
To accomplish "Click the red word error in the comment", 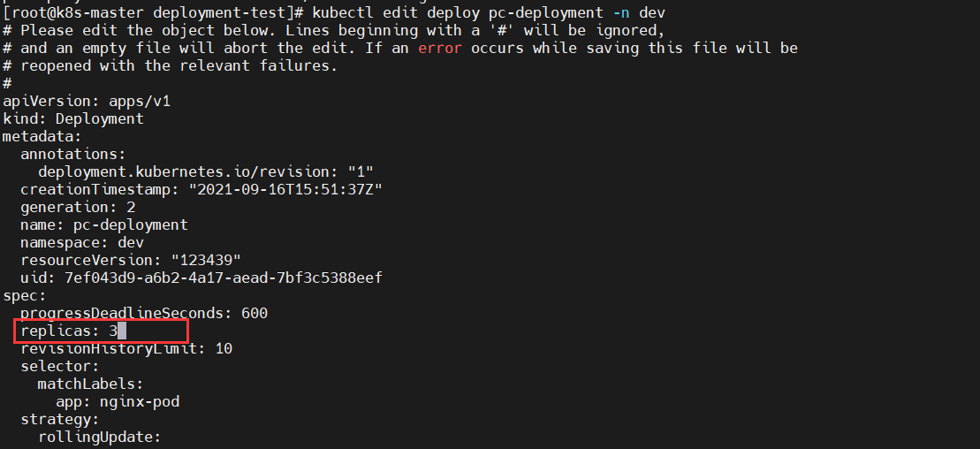I will [440, 48].
